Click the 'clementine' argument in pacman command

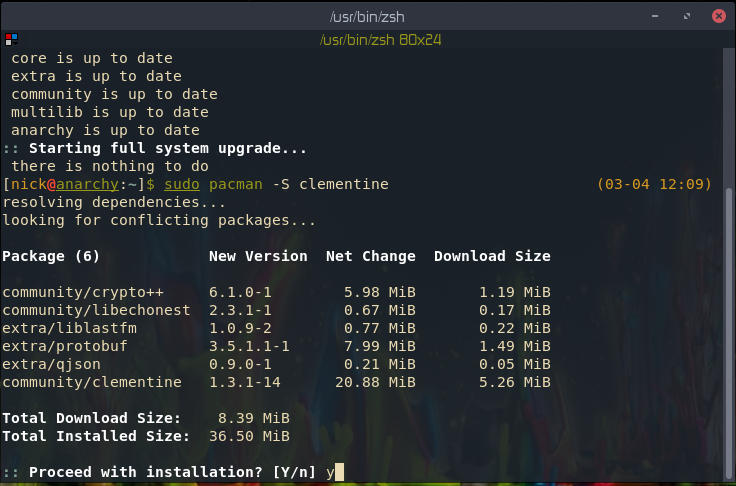tap(343, 185)
